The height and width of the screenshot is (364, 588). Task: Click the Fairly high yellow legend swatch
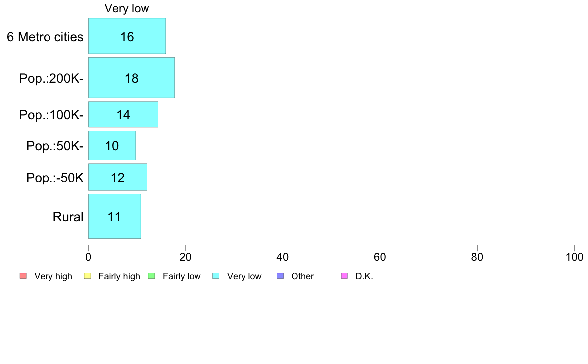pyautogui.click(x=88, y=276)
